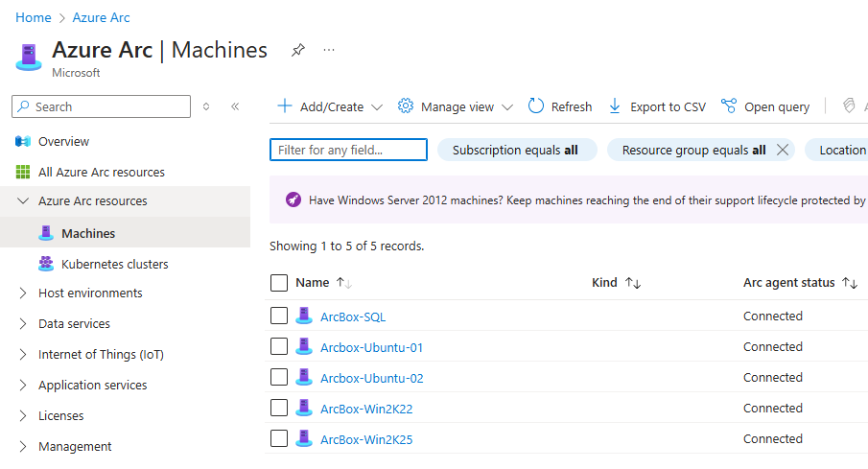Screen dimensions: 868x469
Task: Collapse the Azure Arc resources section
Action: pos(23,200)
